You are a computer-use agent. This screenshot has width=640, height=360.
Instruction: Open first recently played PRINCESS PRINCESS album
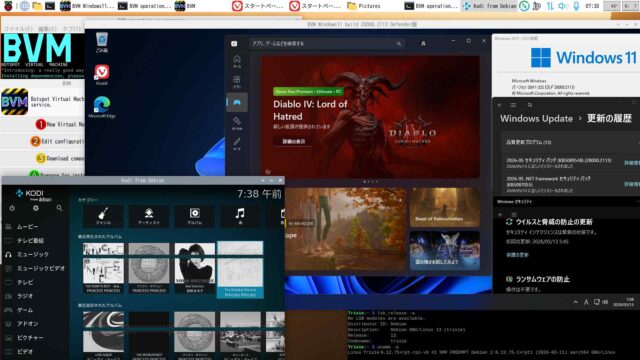pyautogui.click(x=103, y=268)
